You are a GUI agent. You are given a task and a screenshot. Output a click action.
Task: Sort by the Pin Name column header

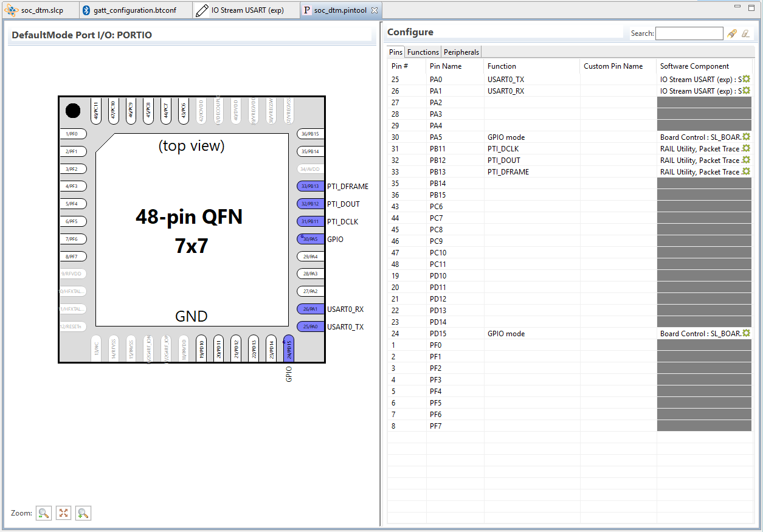click(446, 66)
